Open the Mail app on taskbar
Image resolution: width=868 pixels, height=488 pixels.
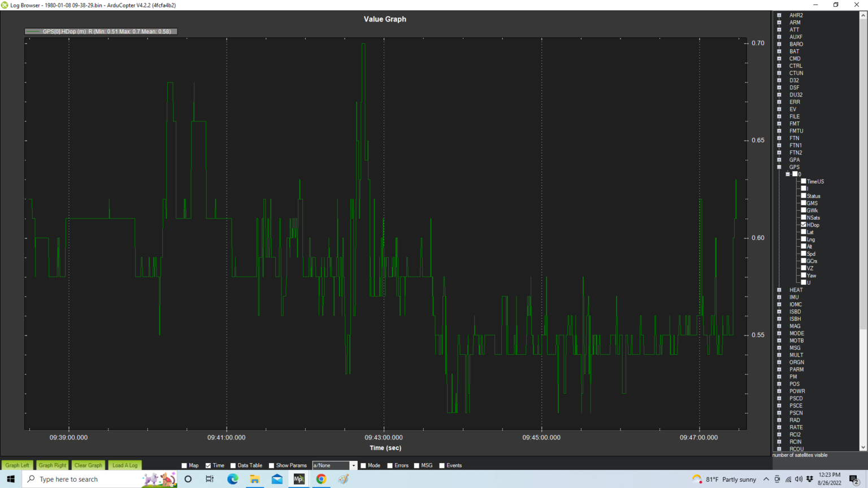point(277,479)
